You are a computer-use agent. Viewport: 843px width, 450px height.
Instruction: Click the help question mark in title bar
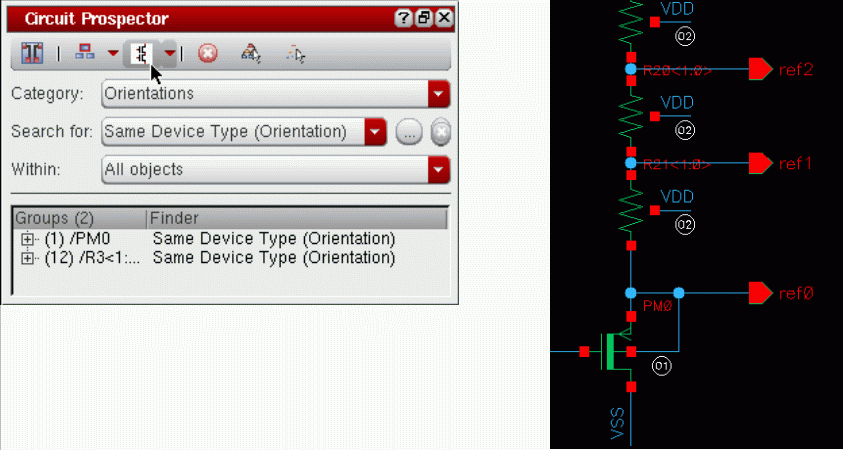[x=403, y=19]
